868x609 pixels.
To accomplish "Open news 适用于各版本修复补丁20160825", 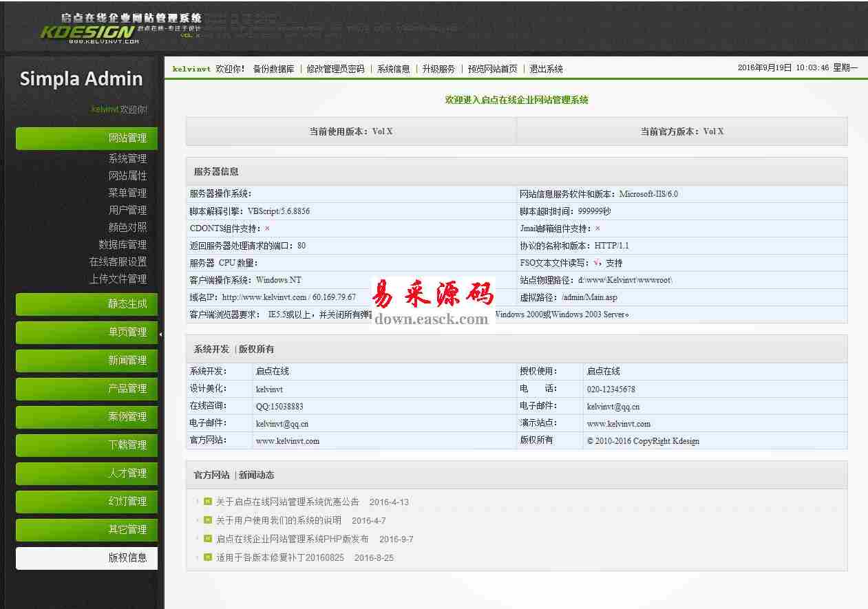I will [280, 558].
